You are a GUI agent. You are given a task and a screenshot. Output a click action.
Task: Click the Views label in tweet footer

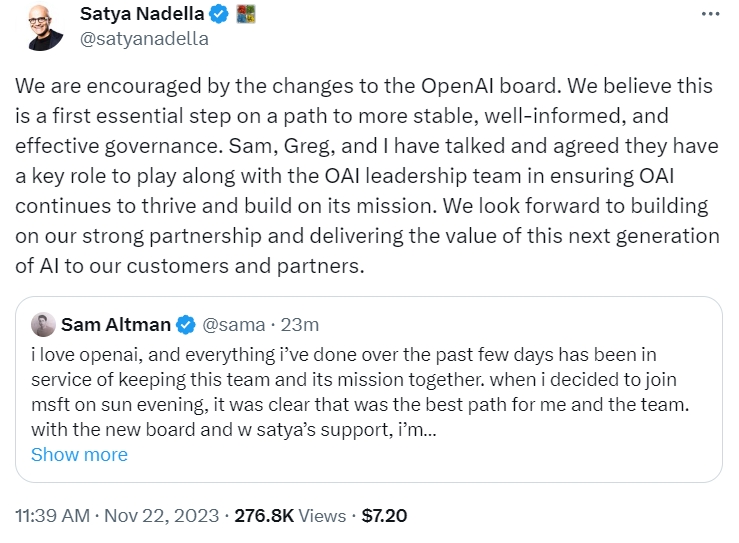point(322,516)
